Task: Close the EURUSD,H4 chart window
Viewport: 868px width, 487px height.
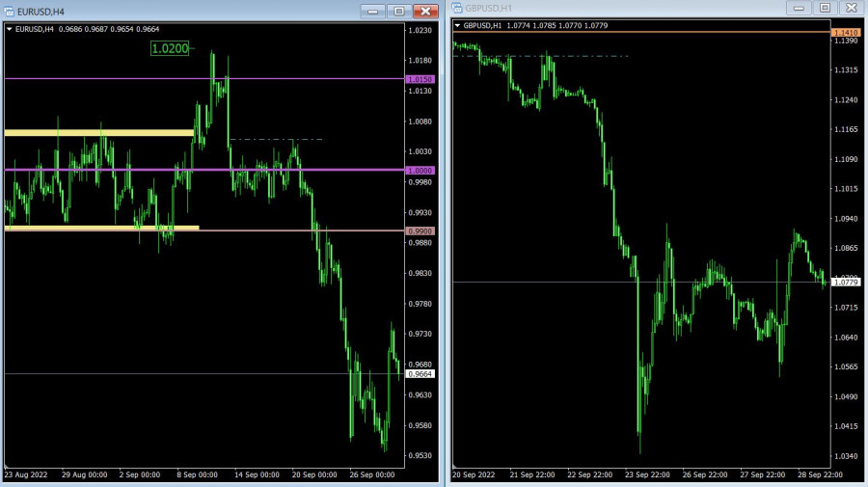Action: (x=425, y=11)
